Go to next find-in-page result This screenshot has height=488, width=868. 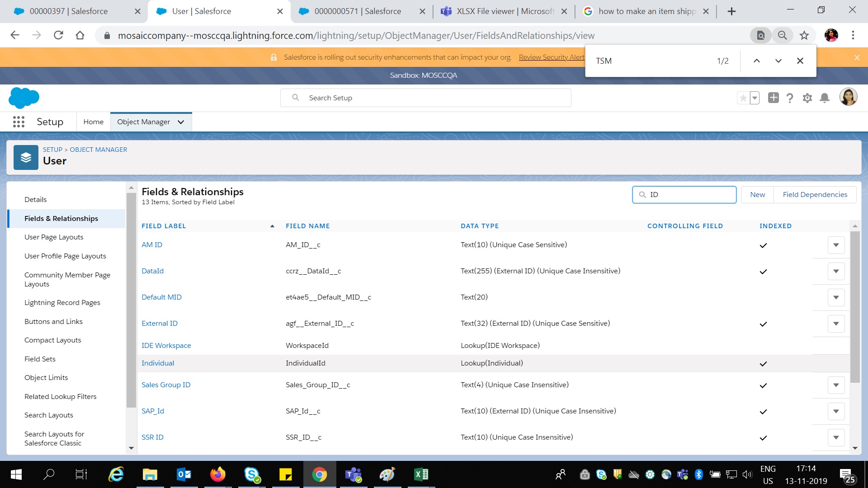[778, 61]
